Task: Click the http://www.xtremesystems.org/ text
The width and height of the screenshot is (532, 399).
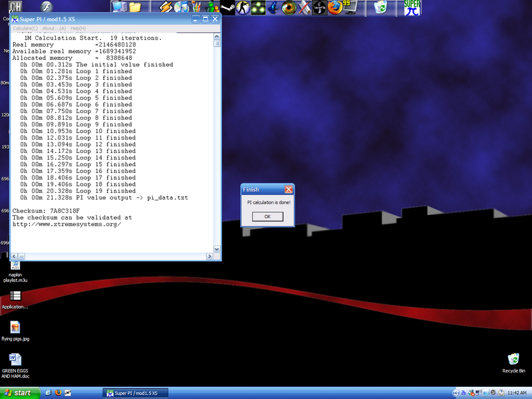Action: [67, 224]
